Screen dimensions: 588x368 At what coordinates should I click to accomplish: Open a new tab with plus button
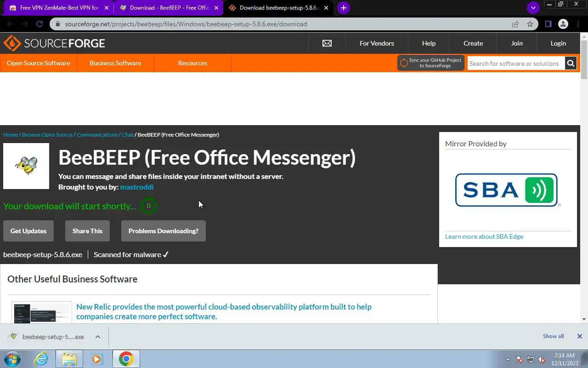(x=343, y=8)
